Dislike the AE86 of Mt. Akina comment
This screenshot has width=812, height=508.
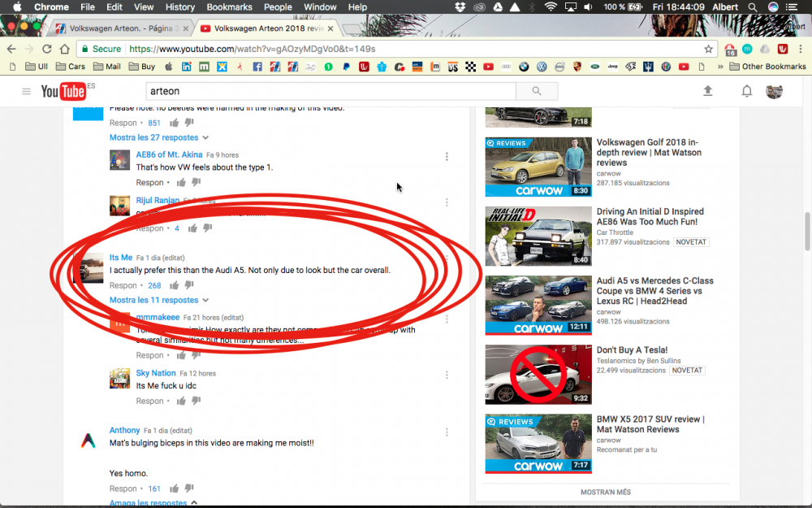197,182
